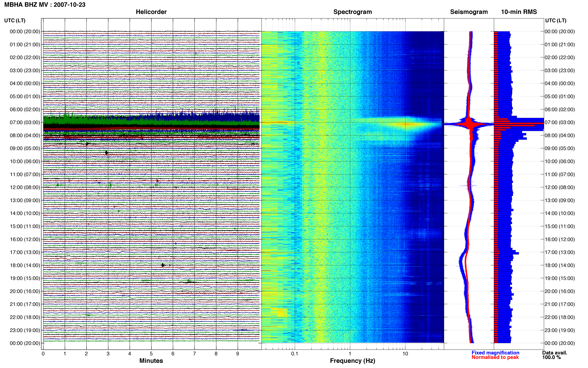
Task: Click the right '08:00 (04:00)' time label
Action: coord(560,135)
